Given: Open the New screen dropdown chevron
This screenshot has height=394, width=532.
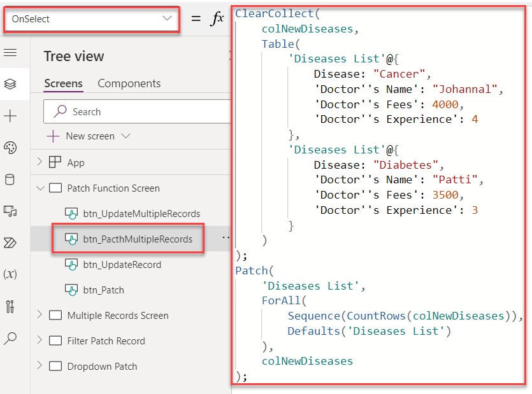Looking at the screenshot, I should (x=126, y=136).
